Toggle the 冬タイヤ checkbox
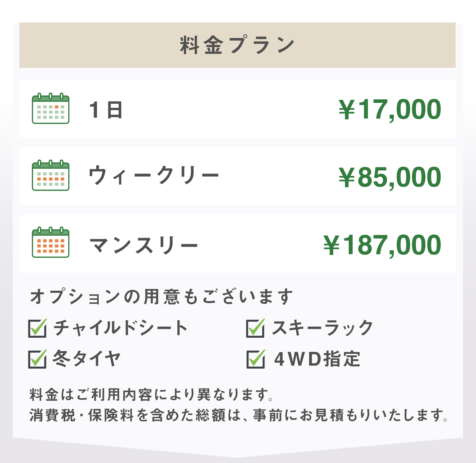Image resolution: width=476 pixels, height=463 pixels. click(x=37, y=359)
